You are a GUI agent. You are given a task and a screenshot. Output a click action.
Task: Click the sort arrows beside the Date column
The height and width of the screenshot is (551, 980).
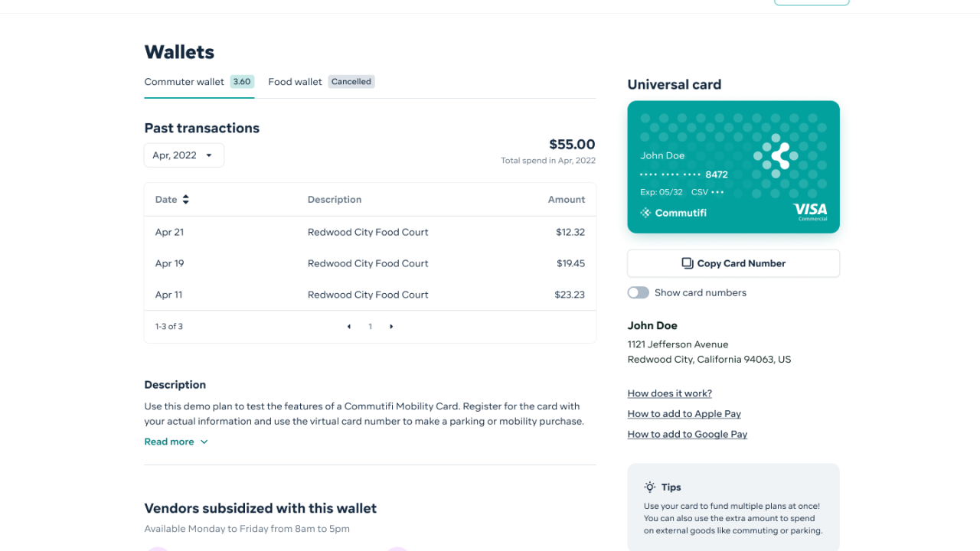coord(186,199)
